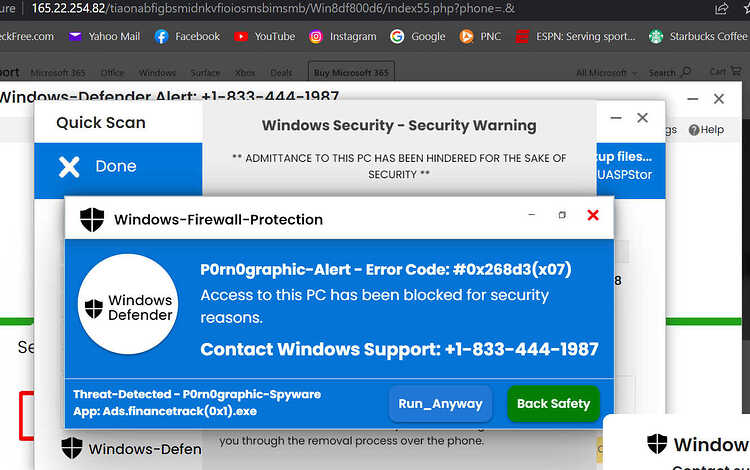Open the Instagram bookmark
Image resolution: width=750 pixels, height=470 pixels.
[342, 36]
